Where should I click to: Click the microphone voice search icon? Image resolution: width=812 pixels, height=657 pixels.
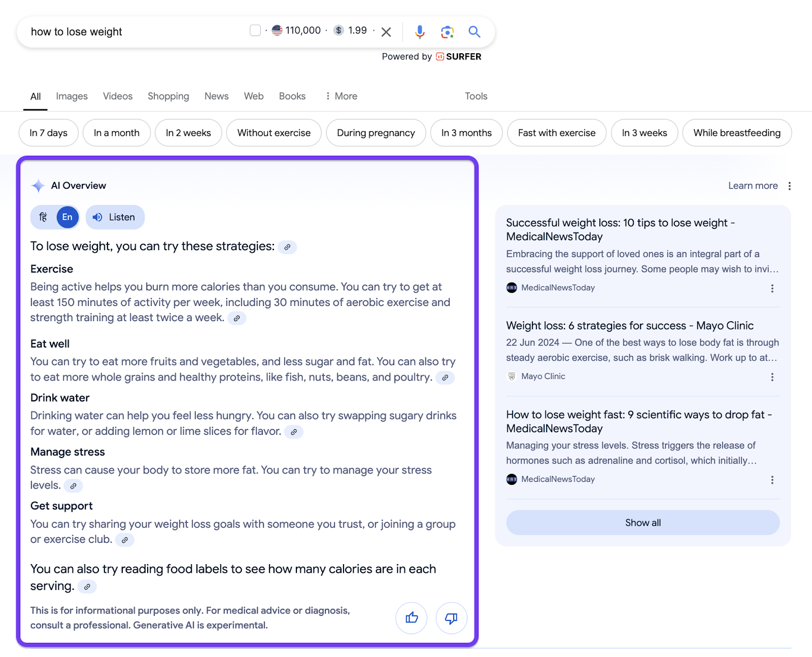420,32
